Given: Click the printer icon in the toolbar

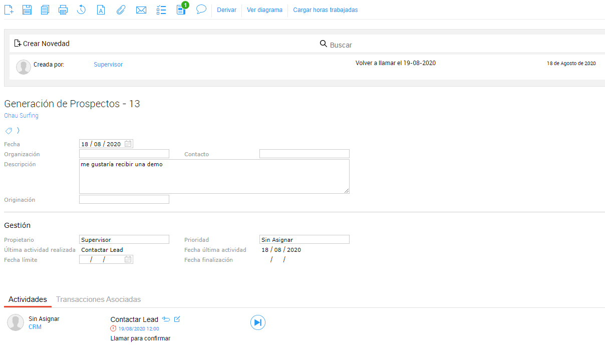Looking at the screenshot, I should 63,10.
